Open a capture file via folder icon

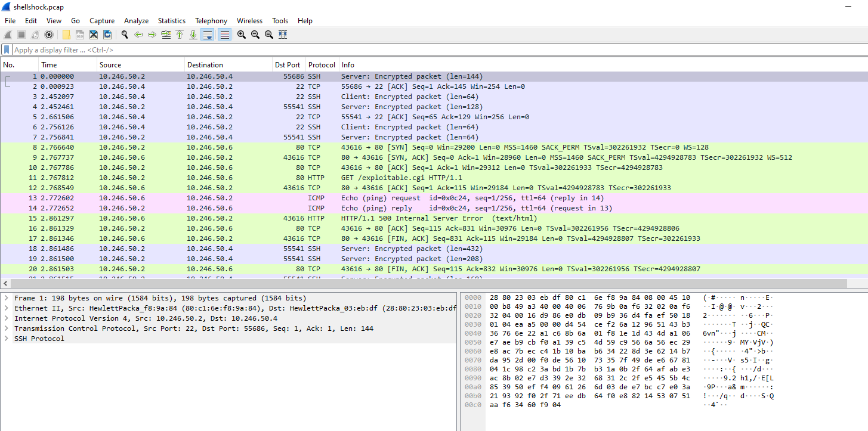point(66,35)
